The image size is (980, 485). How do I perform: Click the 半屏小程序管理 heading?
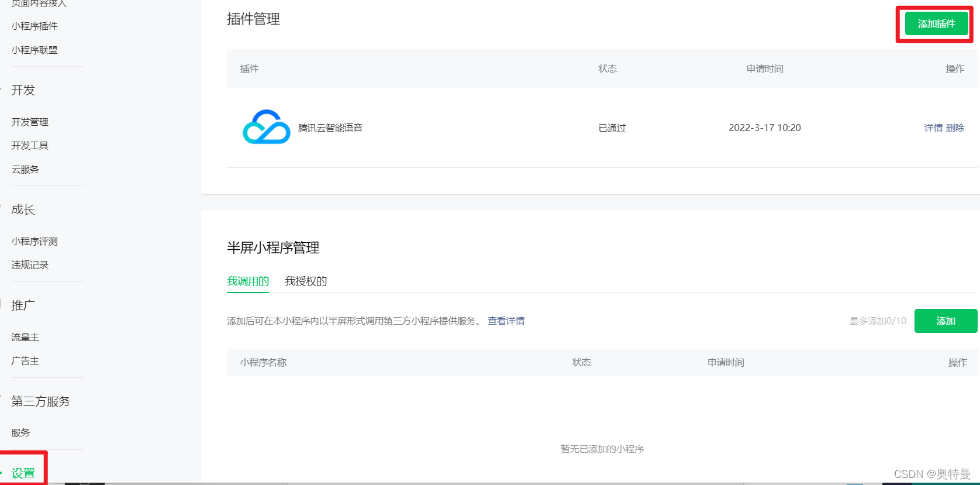(x=273, y=247)
